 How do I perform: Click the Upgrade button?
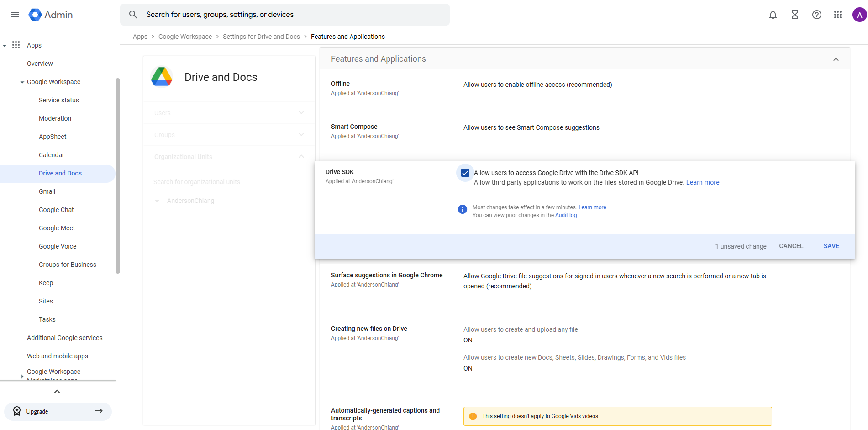[58, 411]
